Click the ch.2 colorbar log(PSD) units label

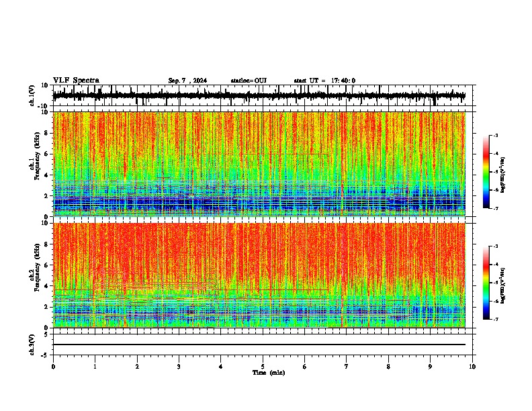[x=502, y=285]
